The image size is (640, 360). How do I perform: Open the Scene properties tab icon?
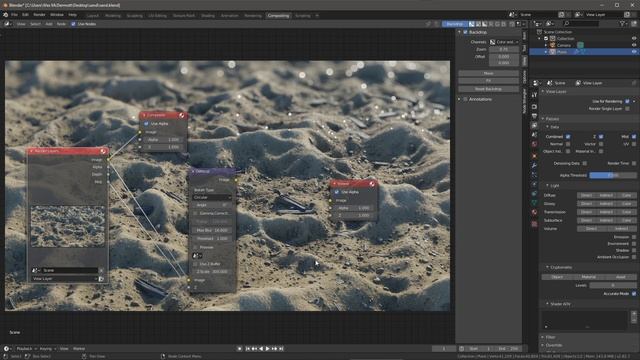click(534, 135)
